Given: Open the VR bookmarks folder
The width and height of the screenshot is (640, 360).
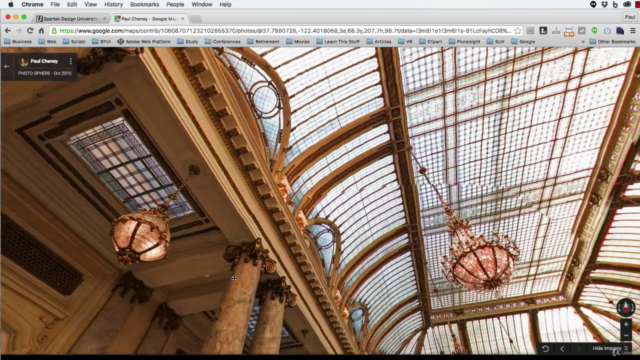Looking at the screenshot, I should click(x=405, y=42).
